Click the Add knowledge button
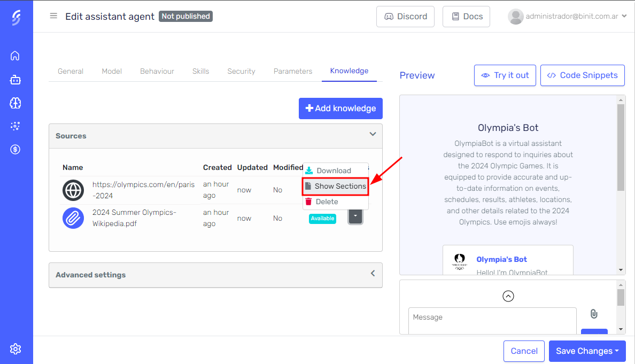Image resolution: width=635 pixels, height=364 pixels. click(340, 109)
